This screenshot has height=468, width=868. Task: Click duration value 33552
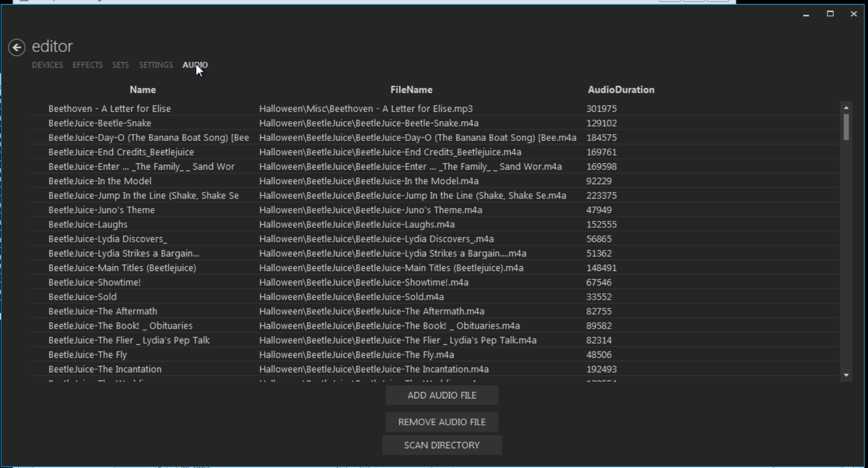coord(599,297)
